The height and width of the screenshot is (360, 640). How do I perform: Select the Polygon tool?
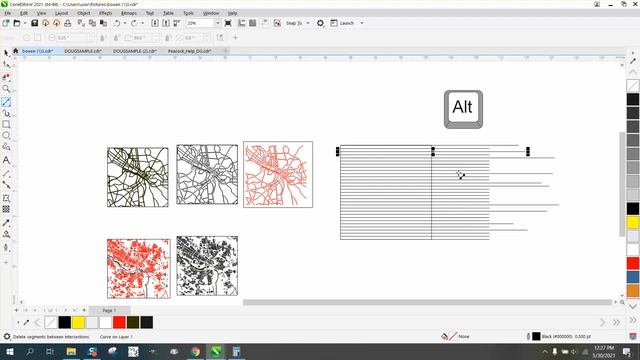(x=6, y=147)
